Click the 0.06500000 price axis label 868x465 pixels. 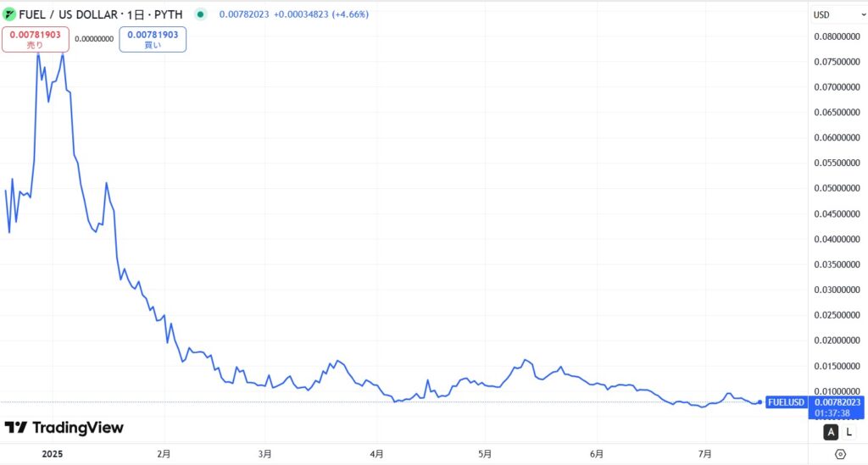tap(837, 113)
